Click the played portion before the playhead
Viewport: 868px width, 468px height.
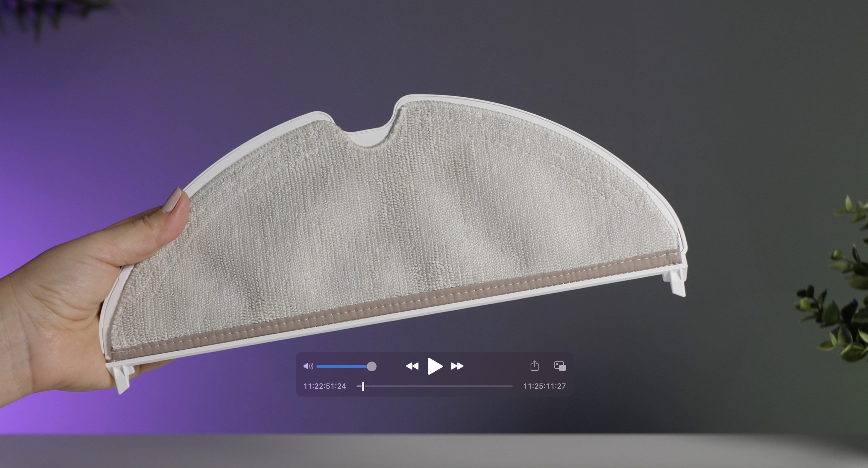359,386
